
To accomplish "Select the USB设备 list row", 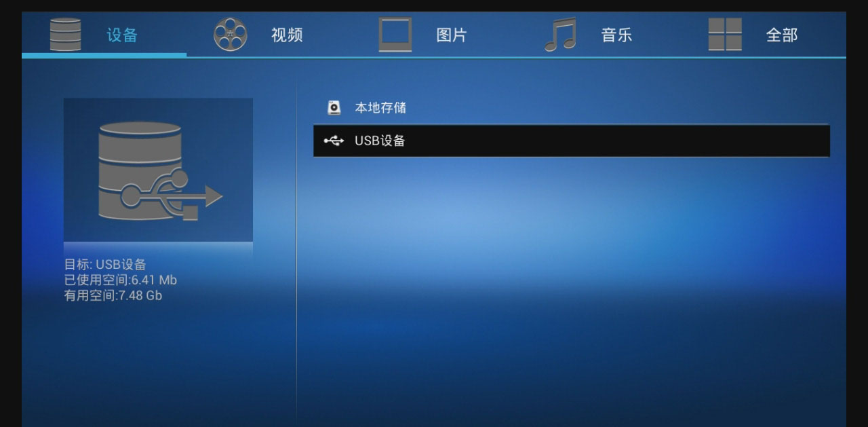I will pyautogui.click(x=571, y=141).
